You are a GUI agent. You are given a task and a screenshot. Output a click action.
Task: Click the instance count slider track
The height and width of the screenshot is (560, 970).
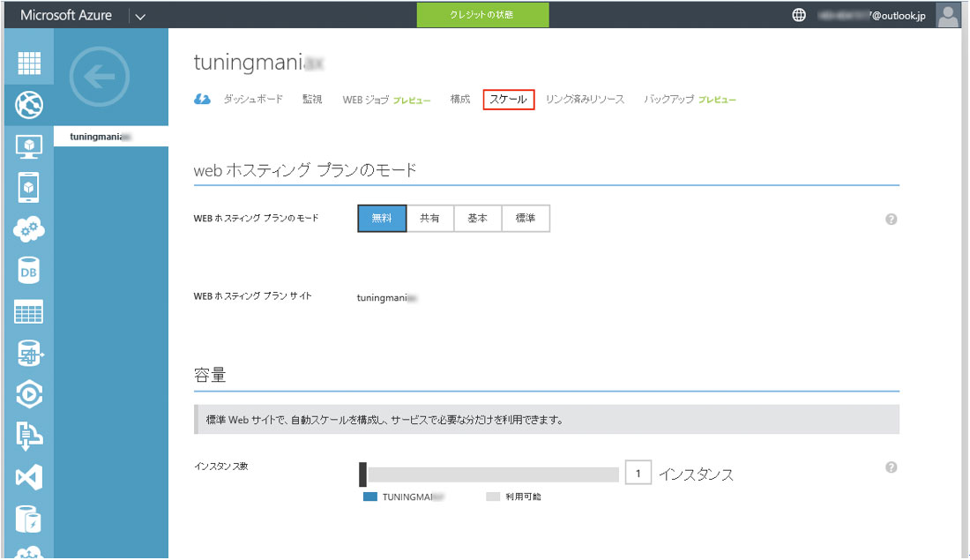[x=493, y=474]
